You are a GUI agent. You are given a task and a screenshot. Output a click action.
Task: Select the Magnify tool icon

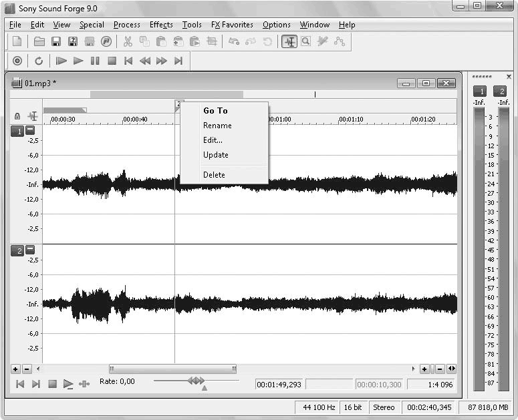pyautogui.click(x=305, y=41)
